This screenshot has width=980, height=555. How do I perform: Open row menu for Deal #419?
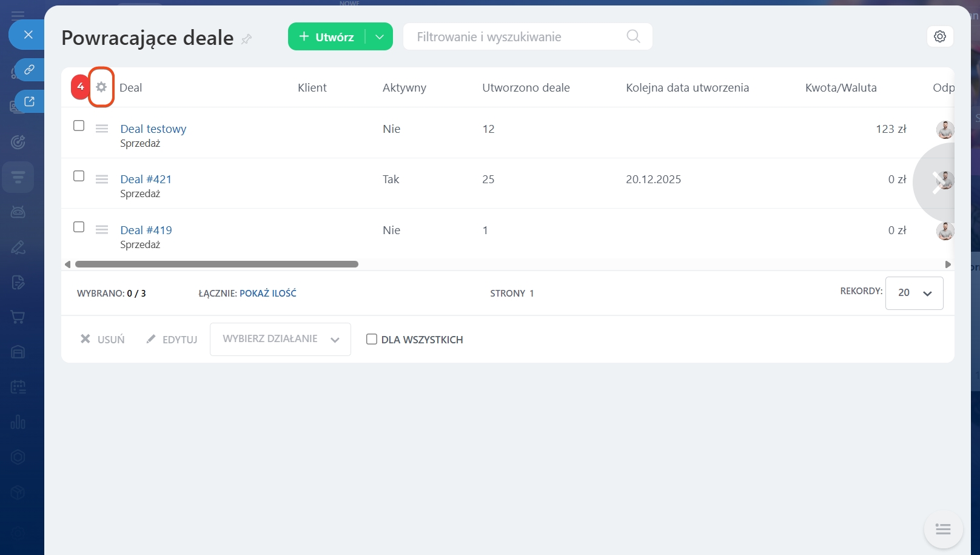tap(102, 230)
